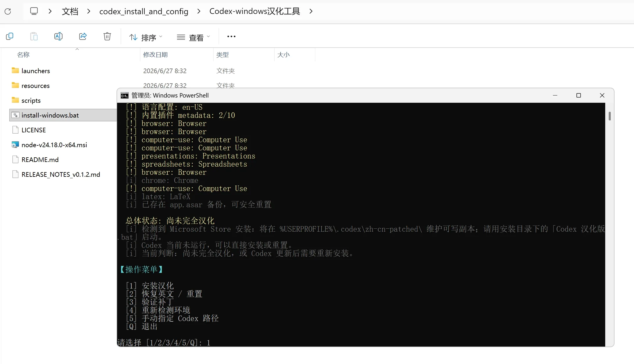Click Codex-windows汉化工具 breadcrumb segment
This screenshot has height=364, width=634.
tap(255, 11)
